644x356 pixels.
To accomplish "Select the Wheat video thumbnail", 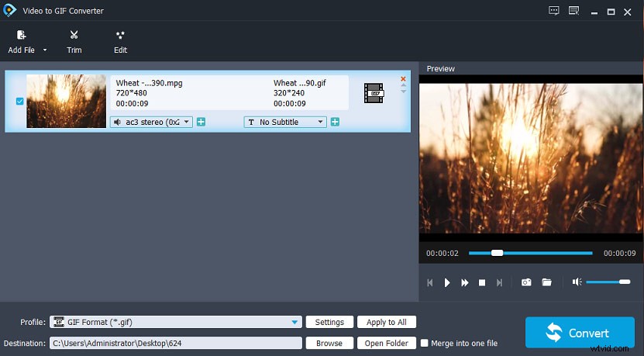I will 66,101.
